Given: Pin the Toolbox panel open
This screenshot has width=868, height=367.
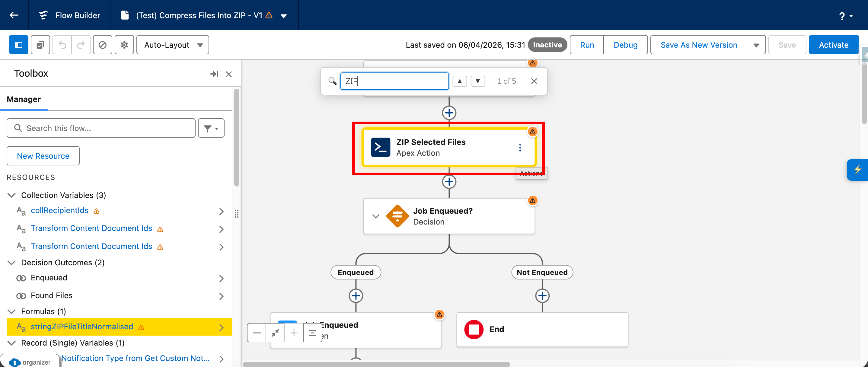Looking at the screenshot, I should point(214,74).
